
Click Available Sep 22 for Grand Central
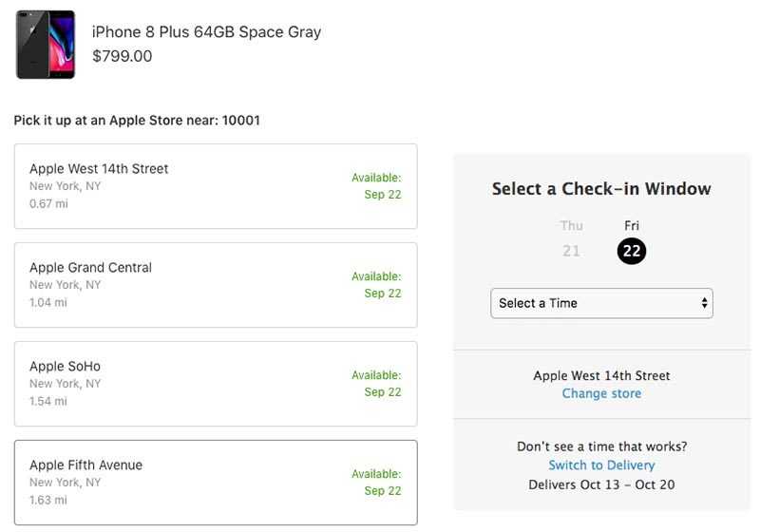click(x=376, y=285)
